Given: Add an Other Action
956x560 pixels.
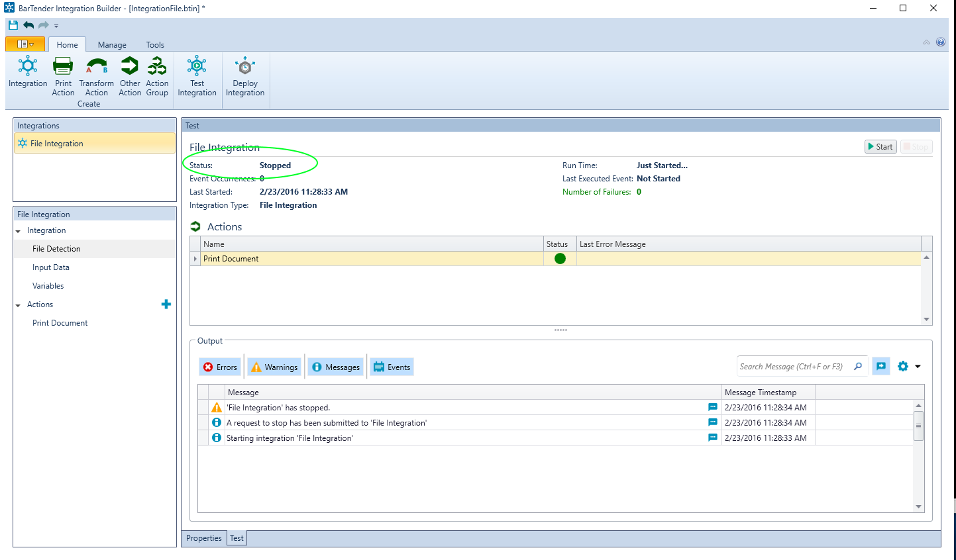Looking at the screenshot, I should tap(130, 77).
